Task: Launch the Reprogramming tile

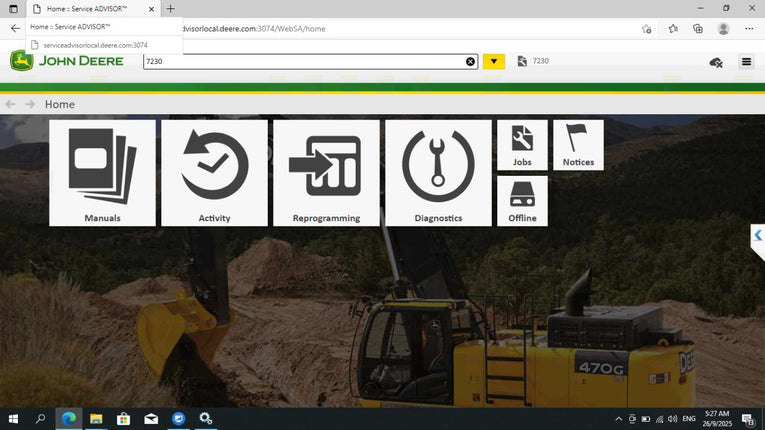Action: [x=326, y=173]
